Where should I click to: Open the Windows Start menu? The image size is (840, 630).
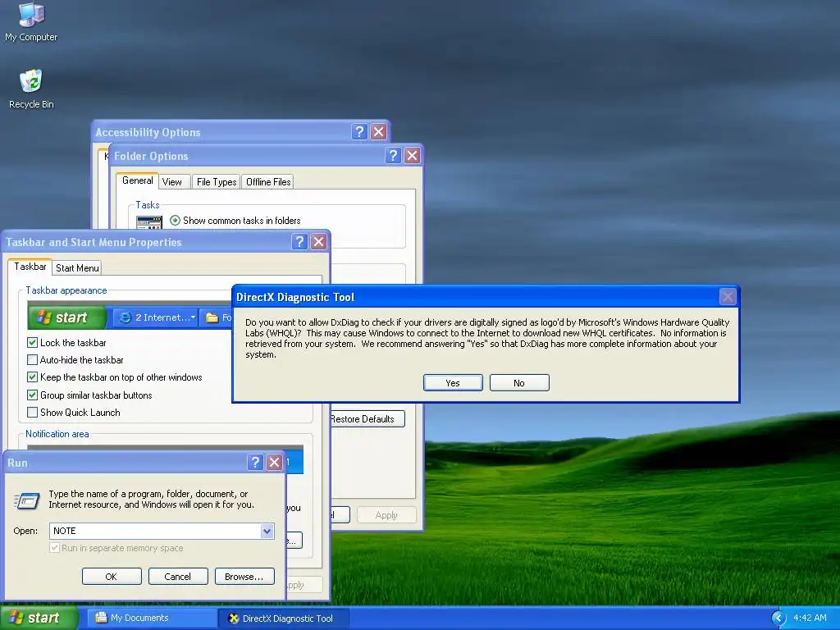point(39,619)
